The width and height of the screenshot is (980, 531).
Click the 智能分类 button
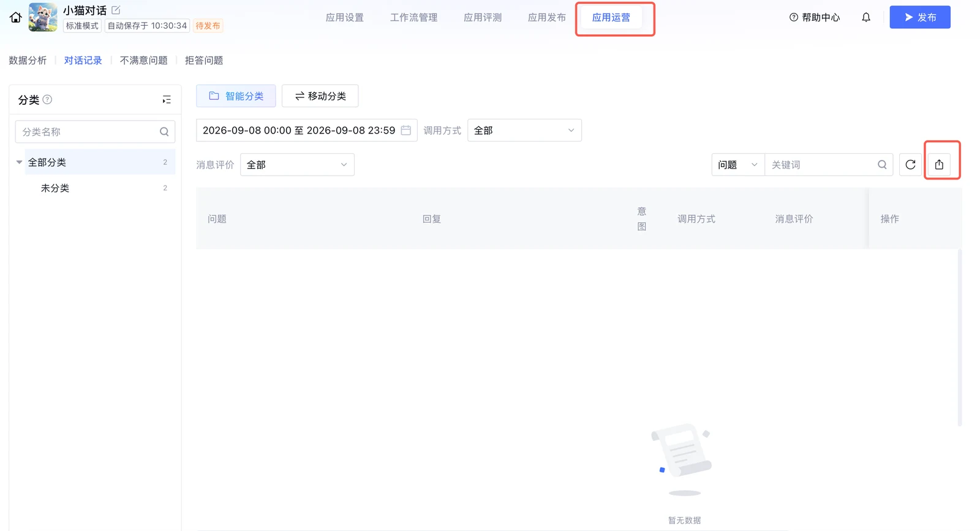coord(236,96)
